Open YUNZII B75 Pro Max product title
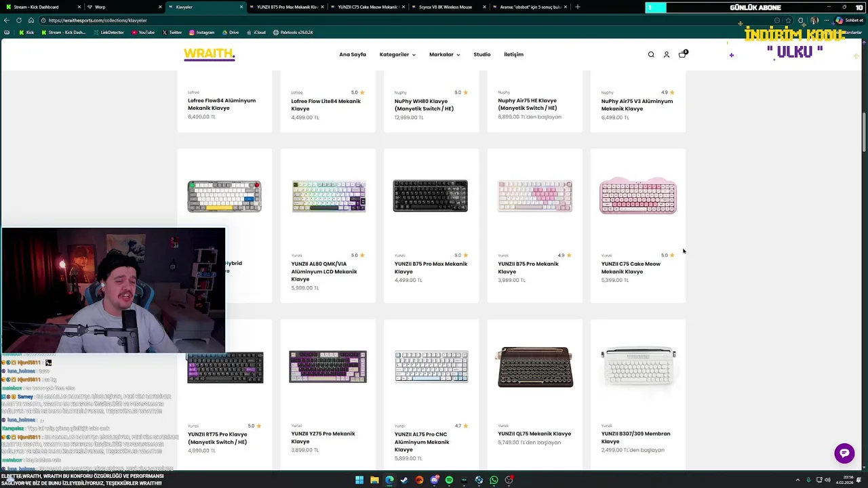 431,268
